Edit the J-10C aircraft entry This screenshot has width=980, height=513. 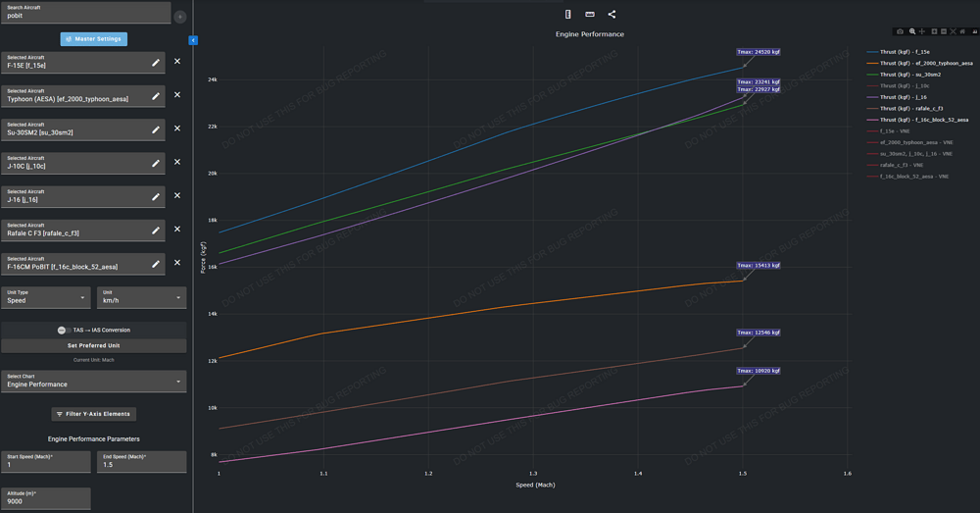[x=156, y=163]
